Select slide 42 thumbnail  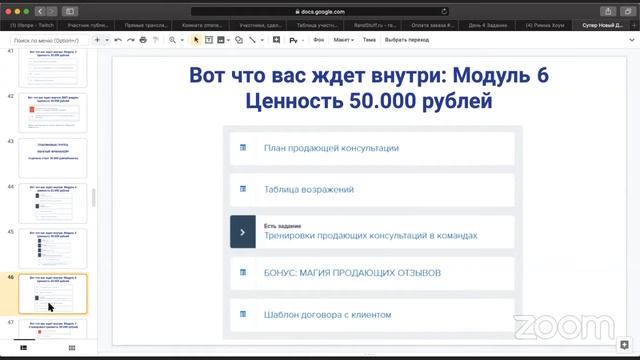pos(53,113)
